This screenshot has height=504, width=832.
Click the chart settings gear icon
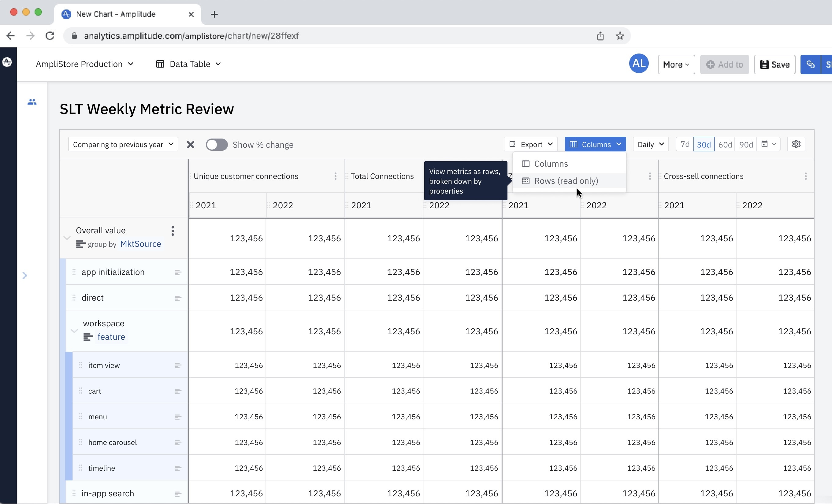coord(796,144)
